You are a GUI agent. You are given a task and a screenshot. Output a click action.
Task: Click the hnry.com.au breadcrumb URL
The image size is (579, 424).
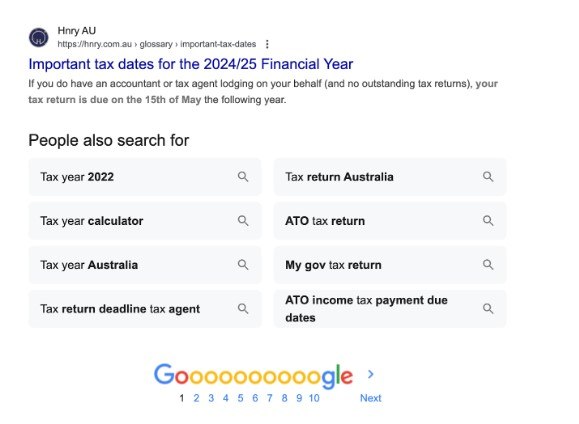pyautogui.click(x=157, y=44)
